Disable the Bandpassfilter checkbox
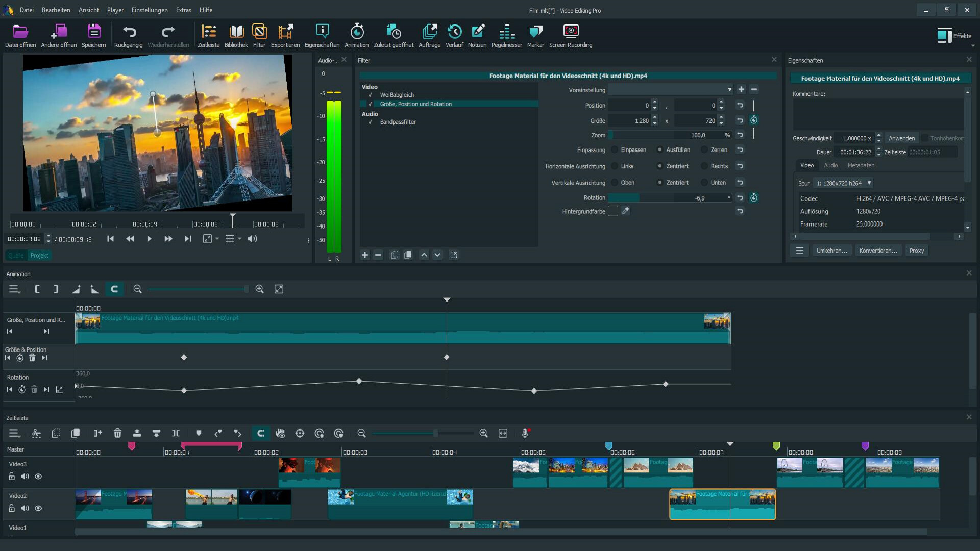Viewport: 980px width, 551px height. (x=370, y=122)
